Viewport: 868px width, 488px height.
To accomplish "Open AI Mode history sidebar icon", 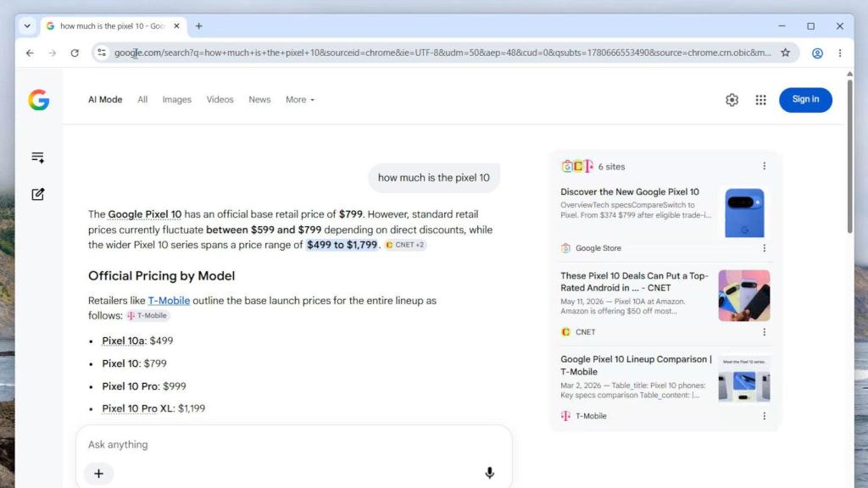I will click(x=37, y=158).
